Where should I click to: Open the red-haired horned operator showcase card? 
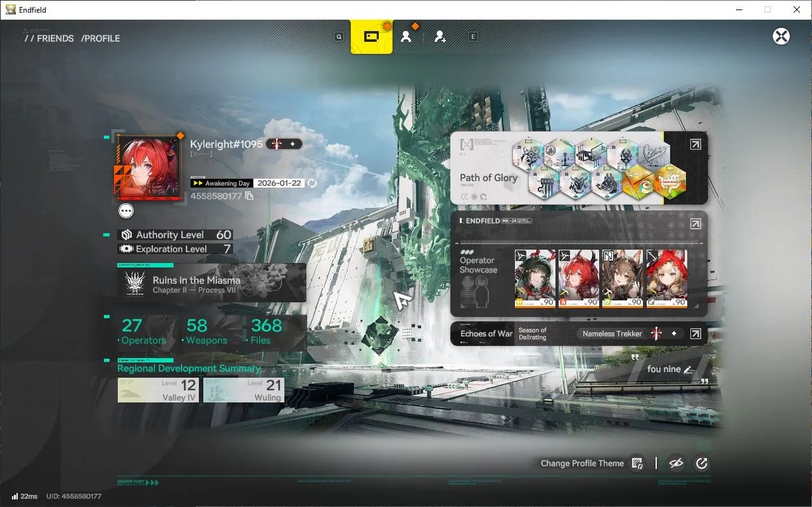click(x=579, y=279)
